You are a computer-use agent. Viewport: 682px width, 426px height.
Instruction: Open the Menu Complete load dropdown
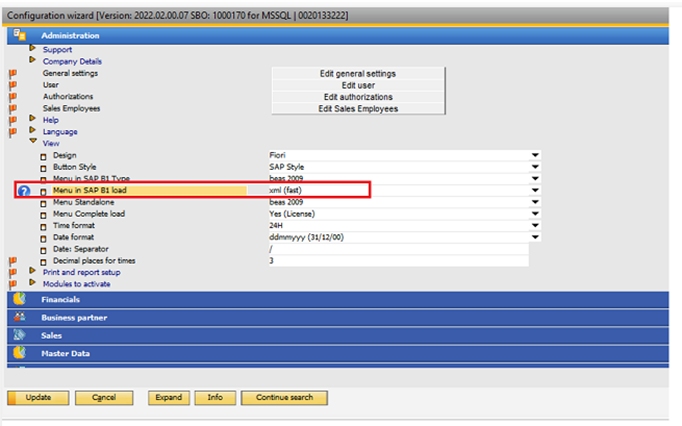(535, 214)
